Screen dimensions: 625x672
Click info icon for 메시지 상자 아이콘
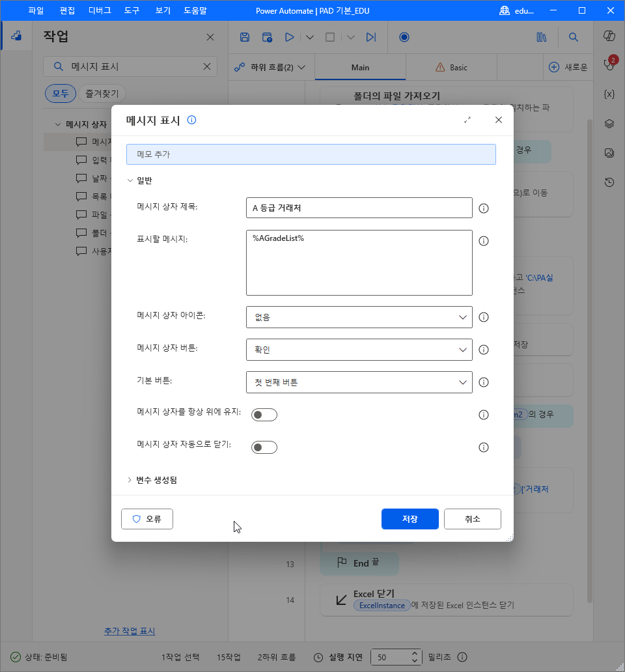(x=484, y=317)
